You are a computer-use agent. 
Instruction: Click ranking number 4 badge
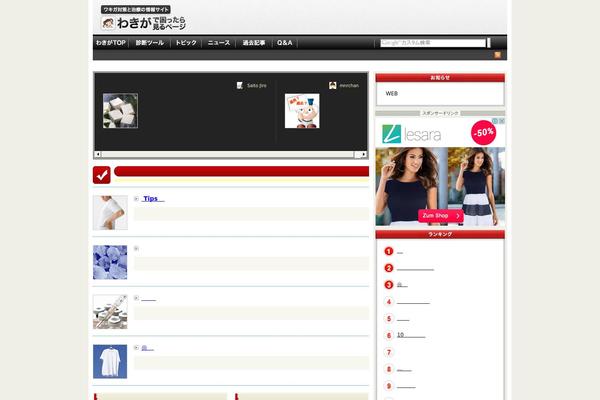point(389,302)
